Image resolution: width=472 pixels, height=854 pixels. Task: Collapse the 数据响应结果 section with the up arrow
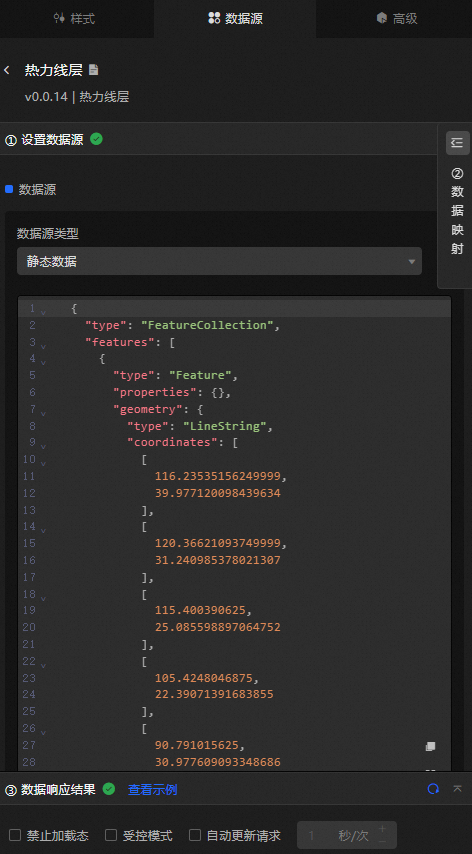(457, 789)
